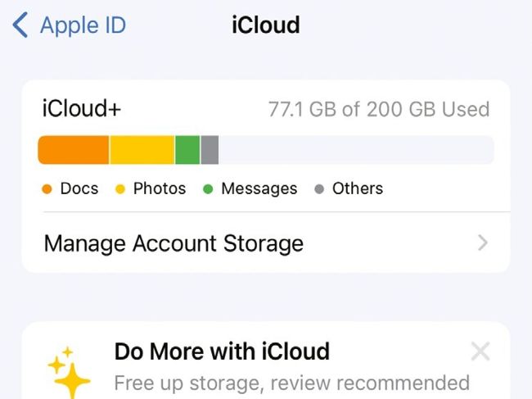532x399 pixels.
Task: Click the unused portion of storage bar
Action: (356, 150)
